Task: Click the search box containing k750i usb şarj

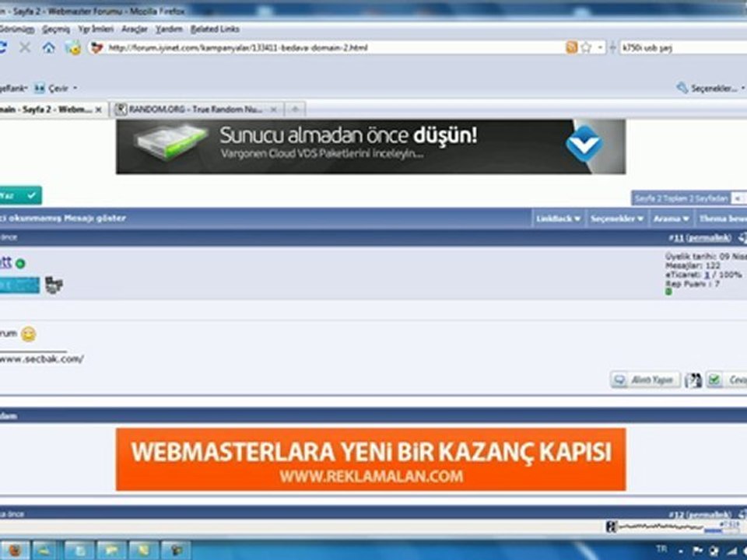Action: coord(683,47)
